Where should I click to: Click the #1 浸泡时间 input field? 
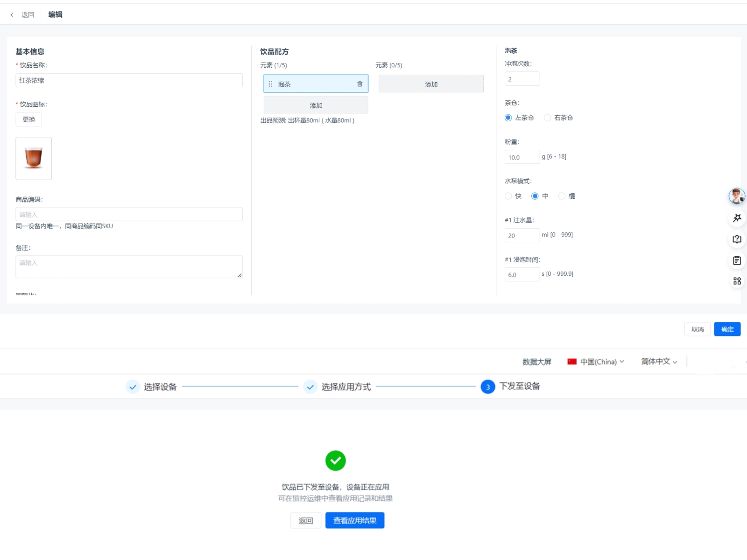[522, 274]
